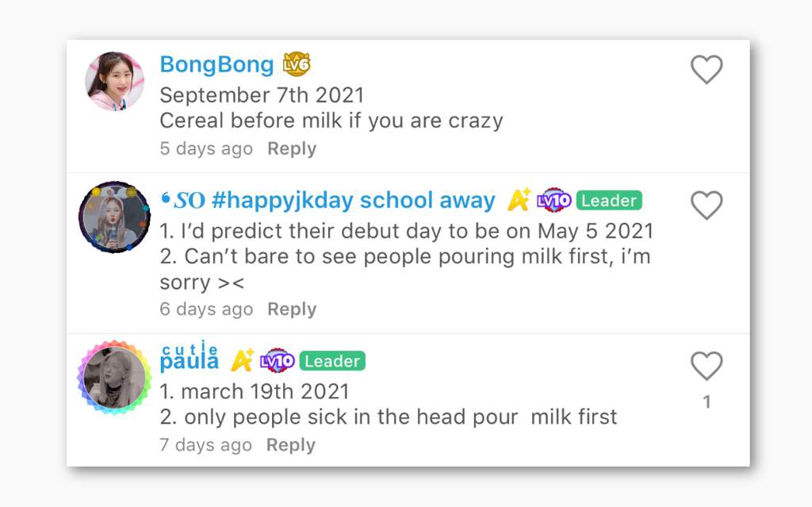Like the #happyjkday school away comment

[707, 205]
